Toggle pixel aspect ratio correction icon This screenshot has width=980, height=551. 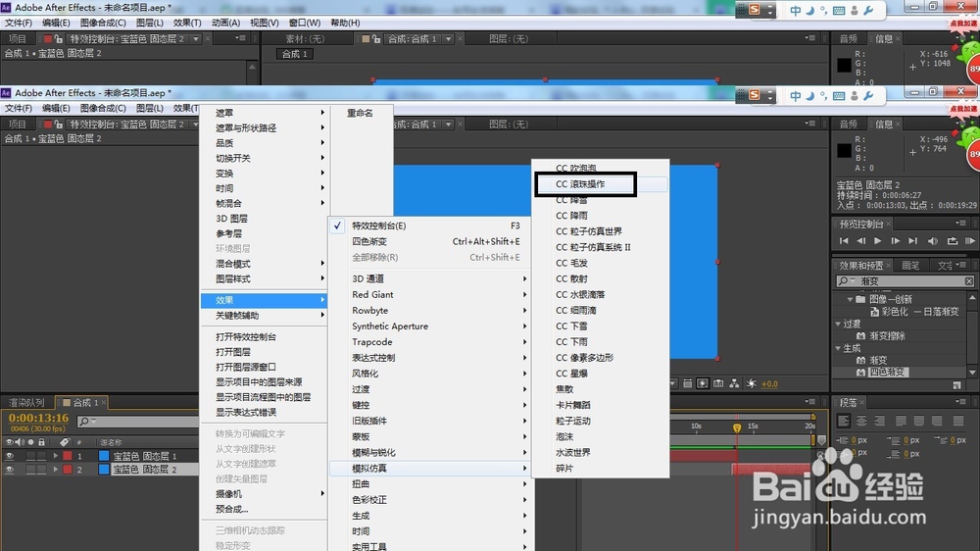pos(688,383)
